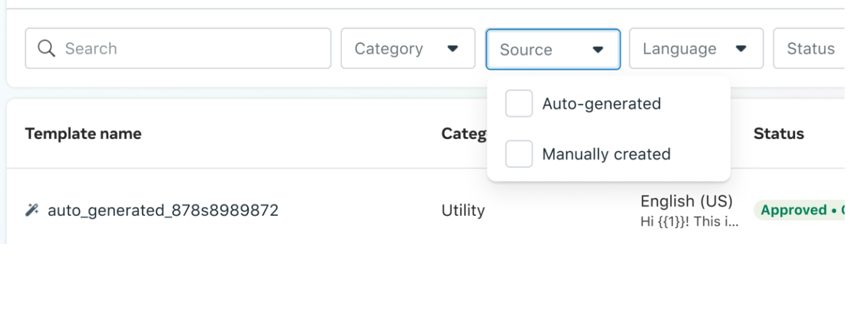The height and width of the screenshot is (309, 868).
Task: Click the English (US) language cell
Action: point(686,201)
